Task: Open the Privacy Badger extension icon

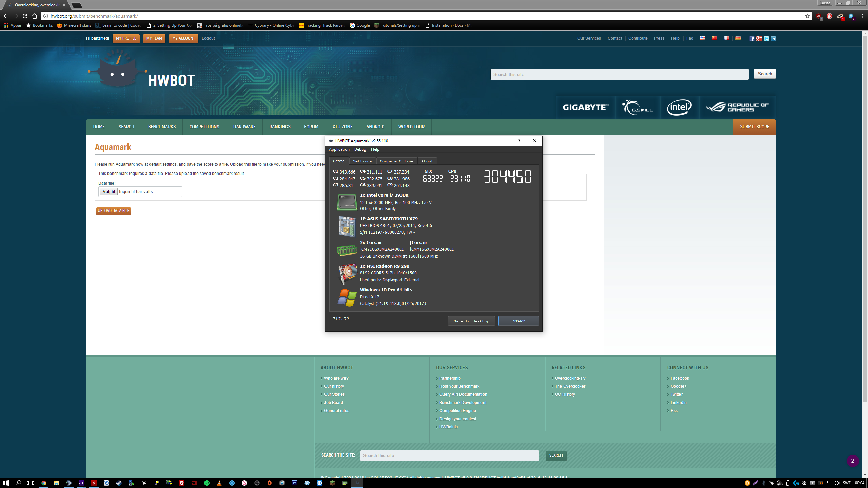Action: pos(840,16)
